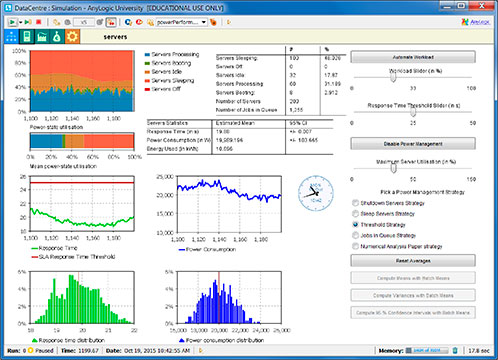
Task: Click Compute Means with Batch Means button
Action: (x=413, y=278)
